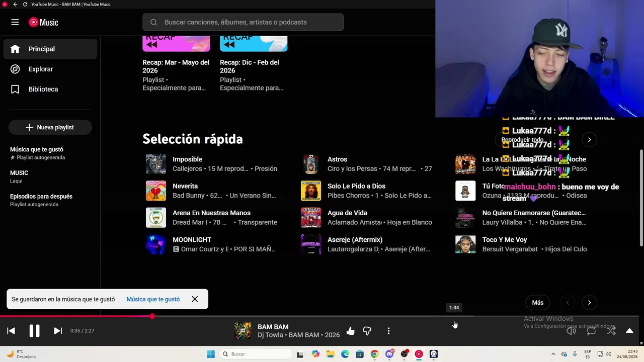Image resolution: width=644 pixels, height=362 pixels.
Task: Open the volume control
Action: (571, 331)
